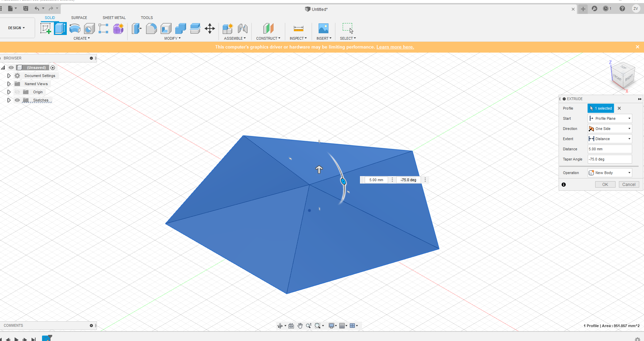Expand the Origin node

point(9,92)
